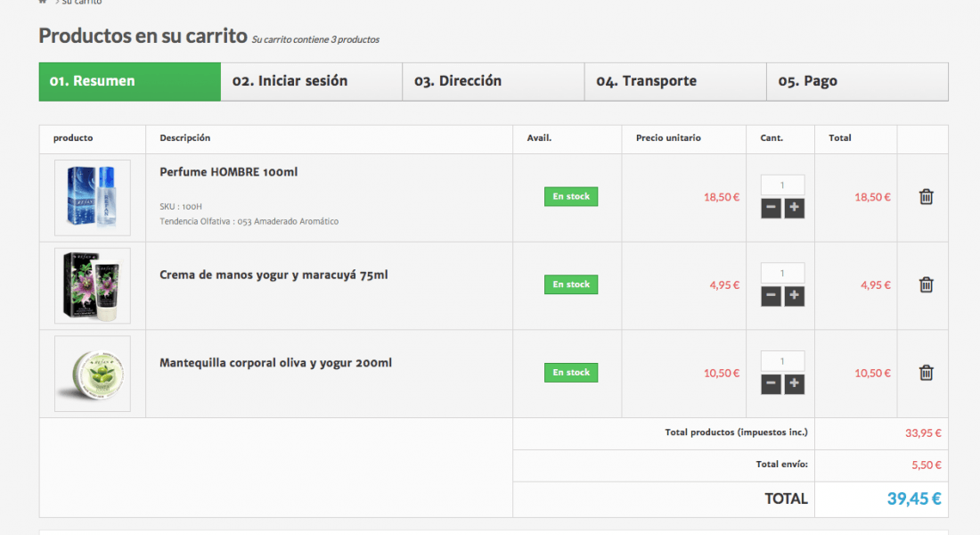This screenshot has height=535, width=980.
Task: Delete Perfume HOMBRE 100ml with trash icon
Action: click(926, 196)
